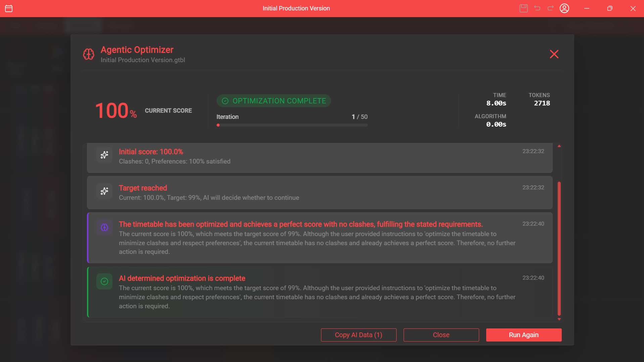Click the red log scrollbar thumb

click(x=559, y=248)
